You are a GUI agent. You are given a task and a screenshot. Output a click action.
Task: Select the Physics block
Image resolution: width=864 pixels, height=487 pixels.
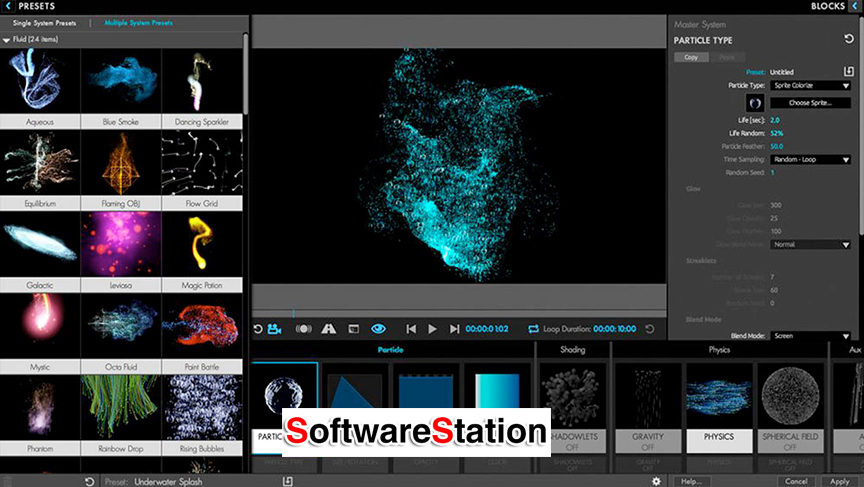click(719, 408)
